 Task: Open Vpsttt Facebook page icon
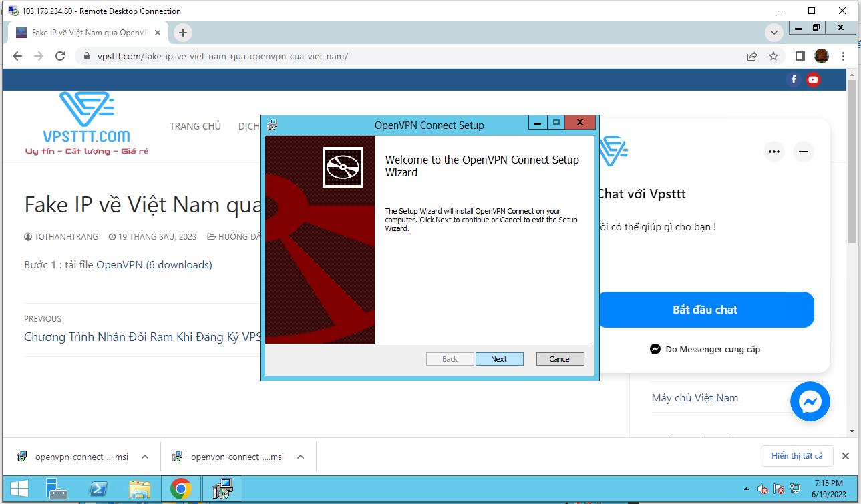(794, 80)
